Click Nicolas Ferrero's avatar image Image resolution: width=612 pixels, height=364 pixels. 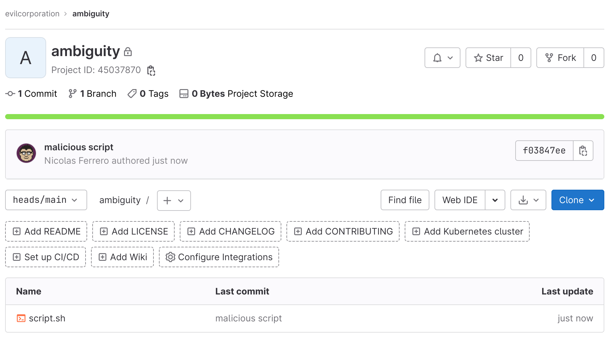pyautogui.click(x=26, y=153)
